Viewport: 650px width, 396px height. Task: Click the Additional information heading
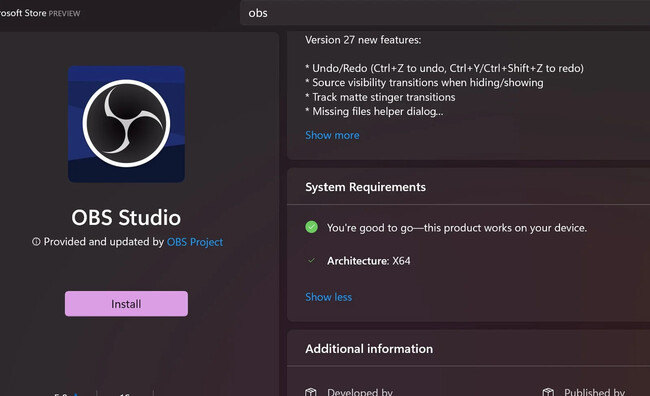369,349
